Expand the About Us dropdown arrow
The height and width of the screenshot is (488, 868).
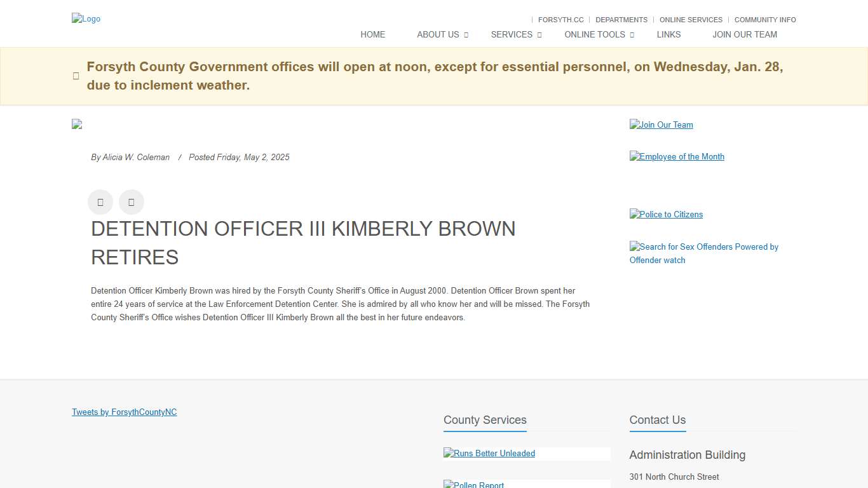click(x=466, y=35)
